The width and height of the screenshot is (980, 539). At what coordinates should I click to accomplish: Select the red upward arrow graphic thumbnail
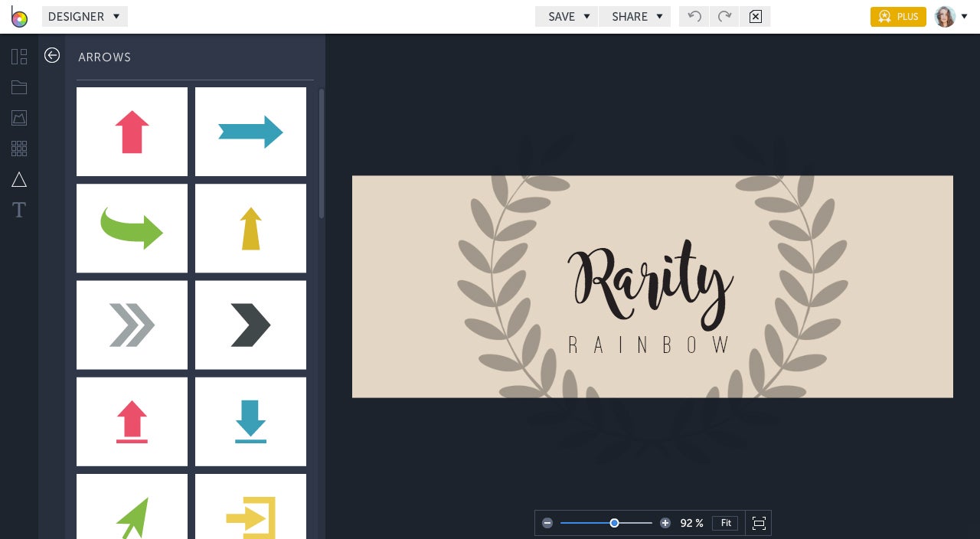point(132,131)
